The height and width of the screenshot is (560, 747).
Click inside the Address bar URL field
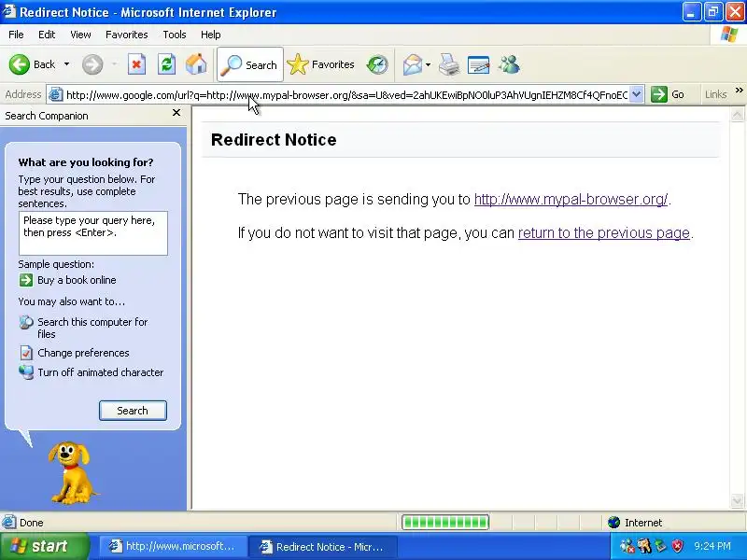click(346, 95)
